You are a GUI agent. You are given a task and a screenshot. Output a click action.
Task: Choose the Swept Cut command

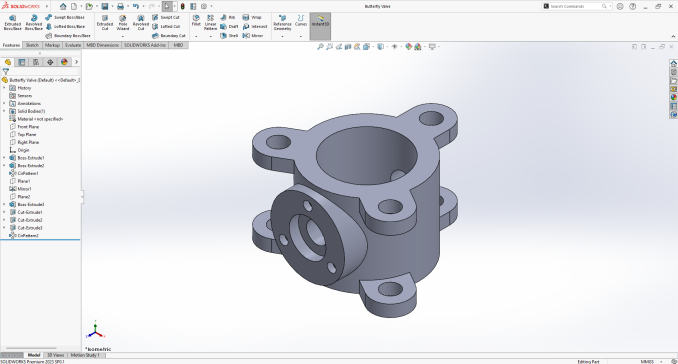coord(166,17)
